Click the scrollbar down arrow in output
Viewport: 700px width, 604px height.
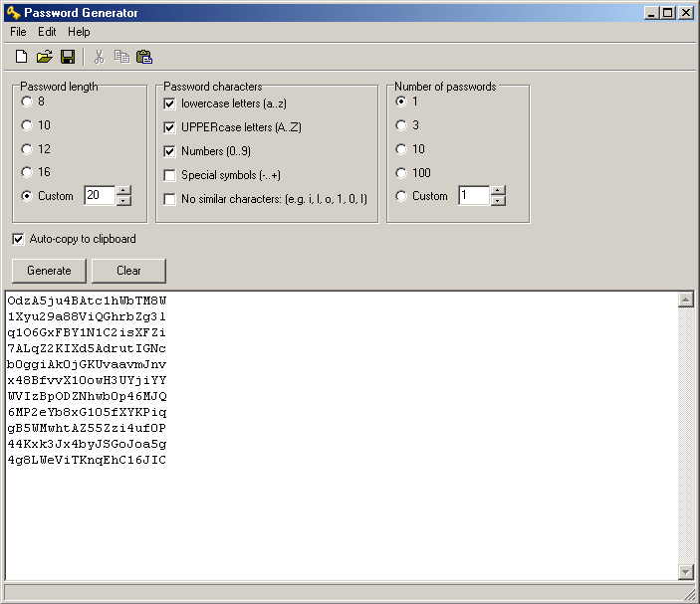click(x=686, y=571)
